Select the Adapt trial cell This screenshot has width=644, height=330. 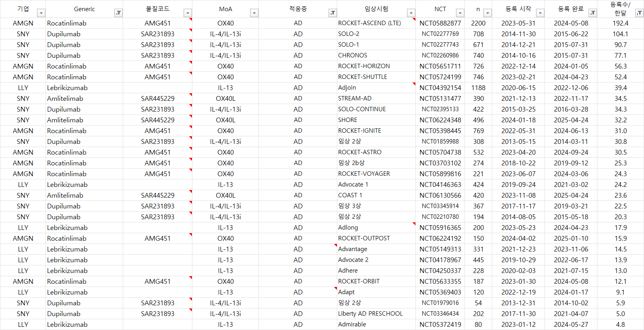tap(376, 292)
